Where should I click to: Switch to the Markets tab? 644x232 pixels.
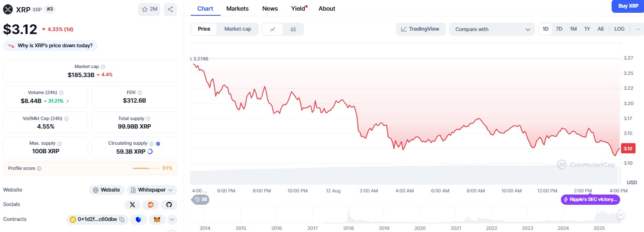(x=237, y=9)
